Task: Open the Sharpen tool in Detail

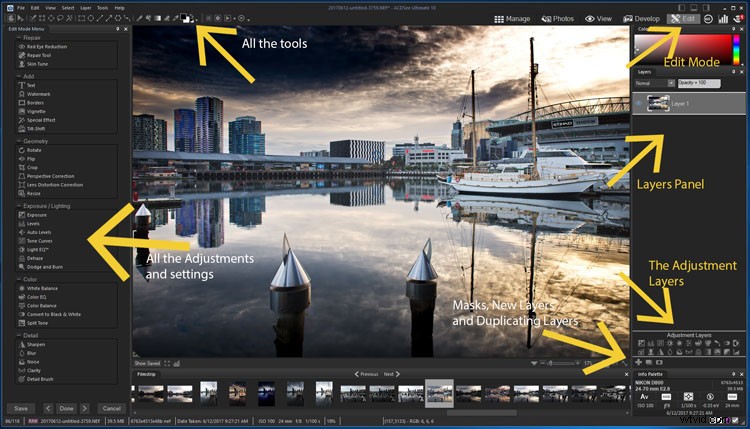Action: [x=32, y=344]
